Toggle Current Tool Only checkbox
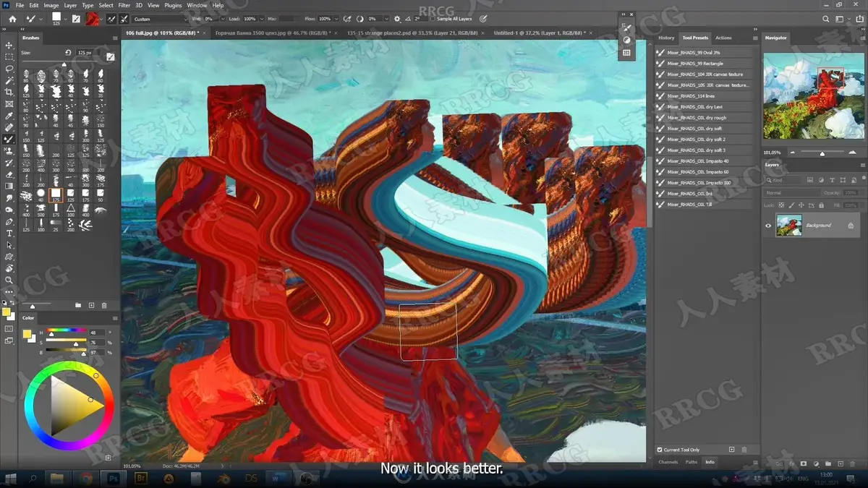Image resolution: width=868 pixels, height=488 pixels. click(660, 450)
